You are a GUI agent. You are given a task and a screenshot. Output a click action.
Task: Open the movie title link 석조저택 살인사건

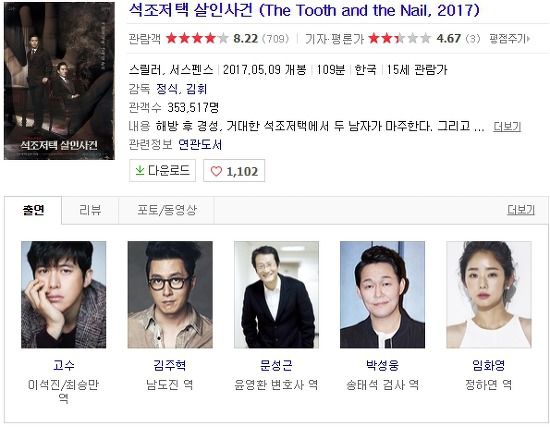(190, 11)
